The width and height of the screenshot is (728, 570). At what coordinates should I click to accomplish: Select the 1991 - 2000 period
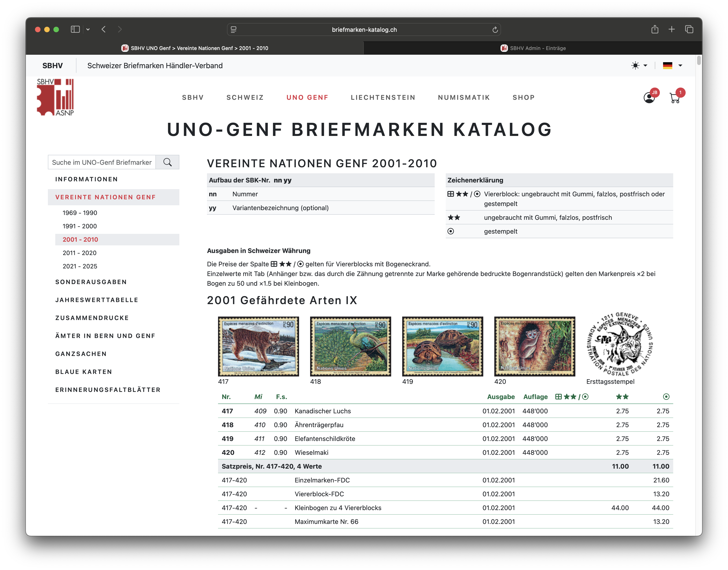pyautogui.click(x=80, y=226)
